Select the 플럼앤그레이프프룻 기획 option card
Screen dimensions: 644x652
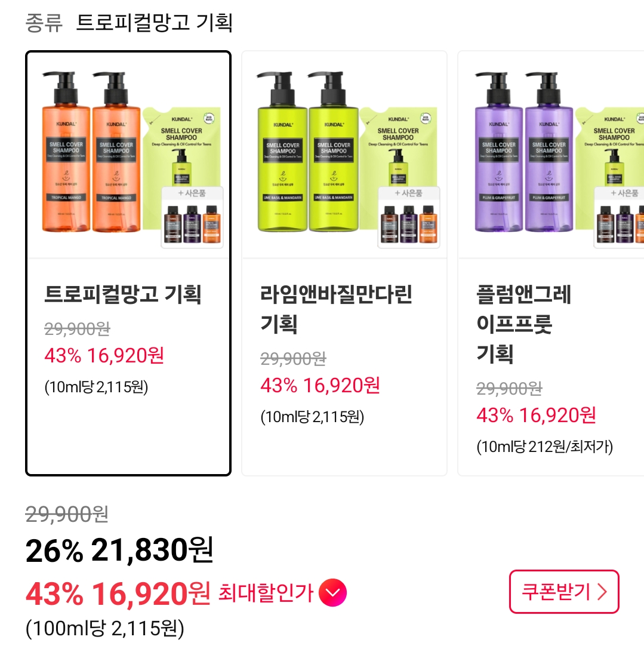(551, 263)
